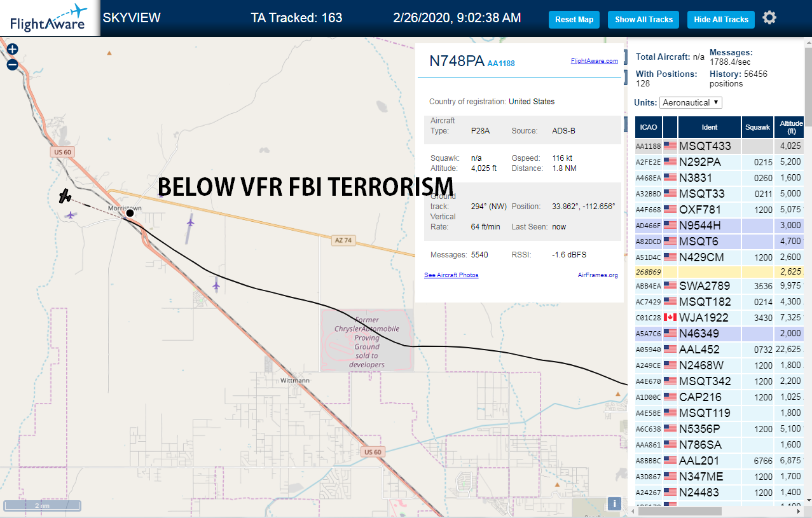Click the N748PA aircraft title
This screenshot has width=812, height=518.
[x=457, y=61]
